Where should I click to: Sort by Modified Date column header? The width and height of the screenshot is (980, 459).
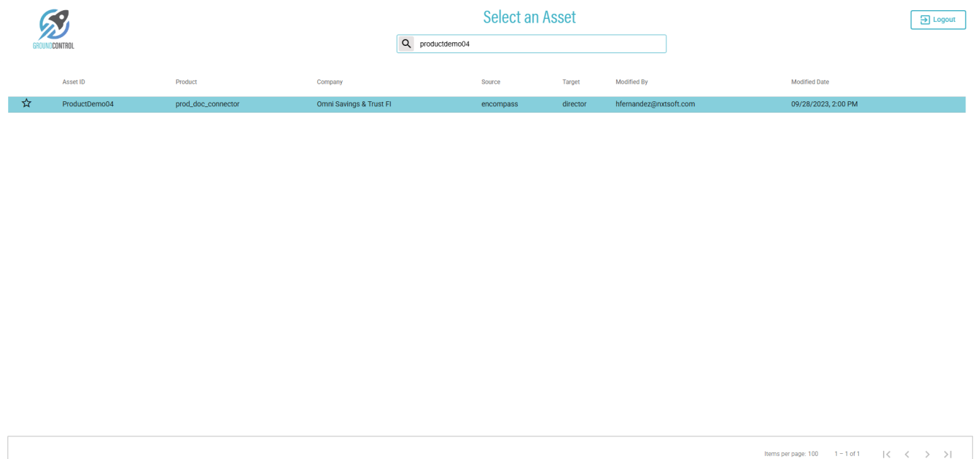[810, 82]
